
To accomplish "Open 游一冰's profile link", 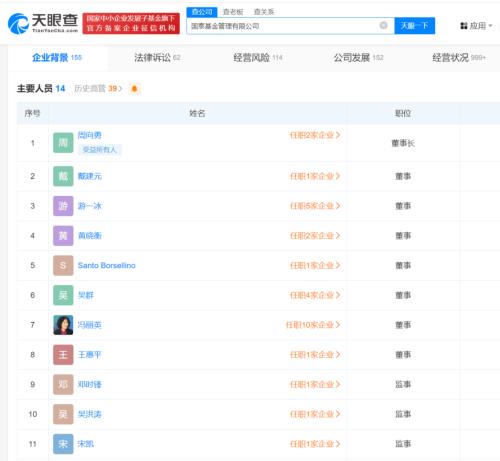I will click(90, 206).
